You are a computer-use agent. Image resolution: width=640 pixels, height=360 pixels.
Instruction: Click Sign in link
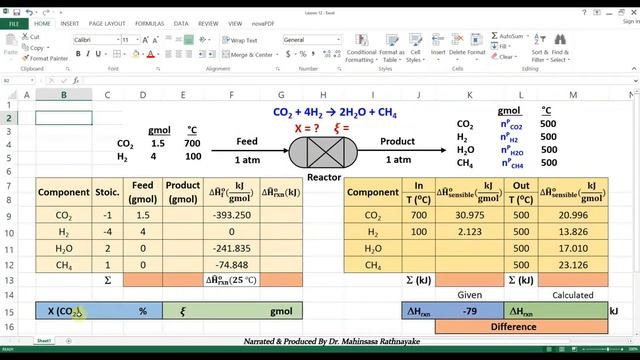(631, 21)
